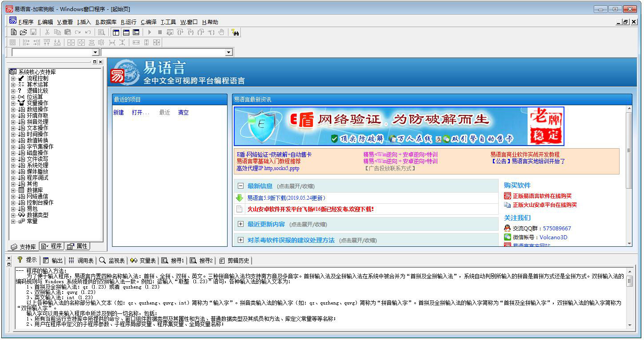This screenshot has height=340, width=644.
Task: Open the leftmost combo box dropdown
Action: point(95,51)
